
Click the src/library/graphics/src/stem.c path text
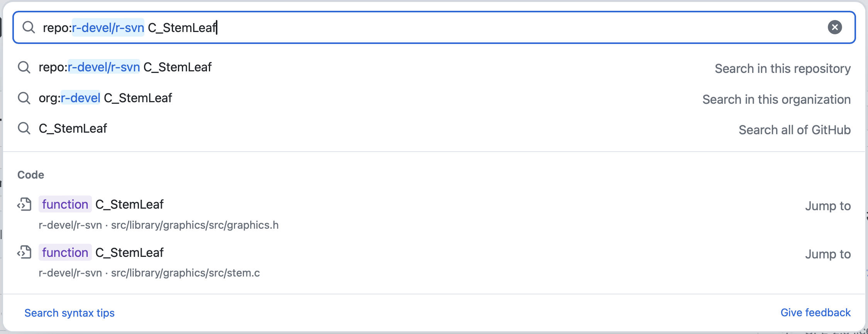pyautogui.click(x=185, y=273)
